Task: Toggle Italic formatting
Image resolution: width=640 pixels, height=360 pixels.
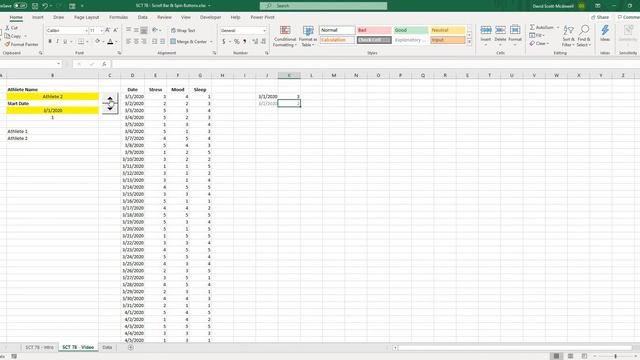Action: point(57,41)
